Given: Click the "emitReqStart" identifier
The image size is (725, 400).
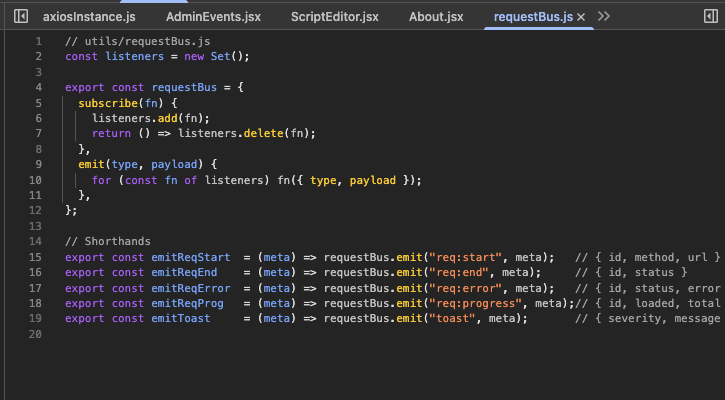Looking at the screenshot, I should click(x=190, y=257).
